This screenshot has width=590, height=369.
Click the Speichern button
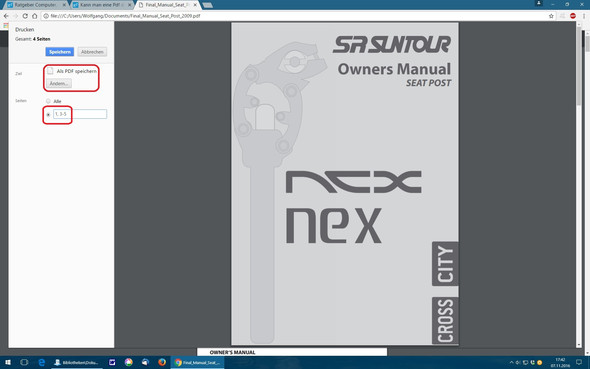tap(60, 52)
